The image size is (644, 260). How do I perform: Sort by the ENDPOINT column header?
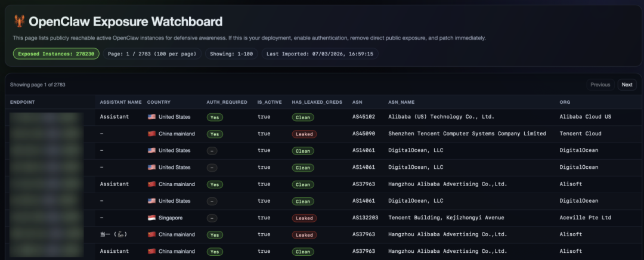[23, 103]
